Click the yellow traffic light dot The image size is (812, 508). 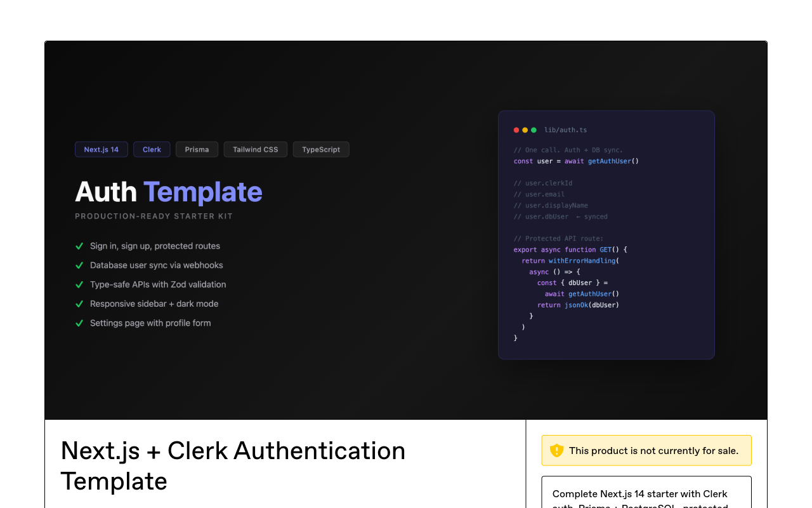tap(525, 130)
